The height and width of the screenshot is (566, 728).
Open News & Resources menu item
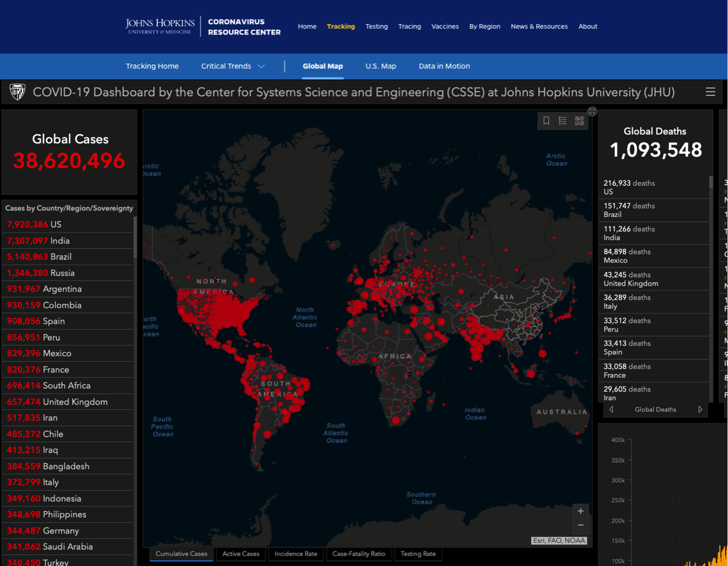pyautogui.click(x=539, y=27)
